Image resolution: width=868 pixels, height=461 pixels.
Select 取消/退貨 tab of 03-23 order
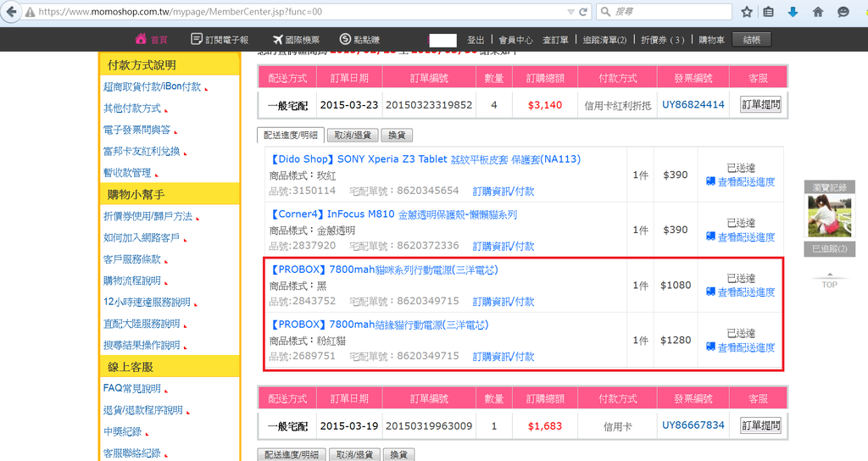coord(352,135)
